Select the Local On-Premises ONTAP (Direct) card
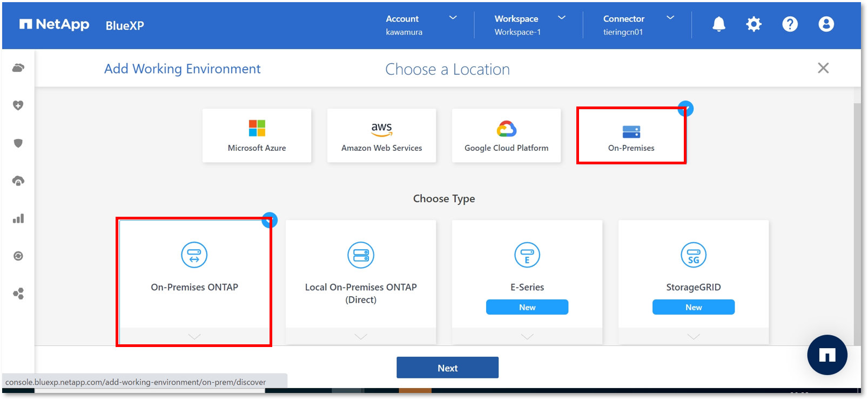This screenshot has height=400, width=868. 361,281
